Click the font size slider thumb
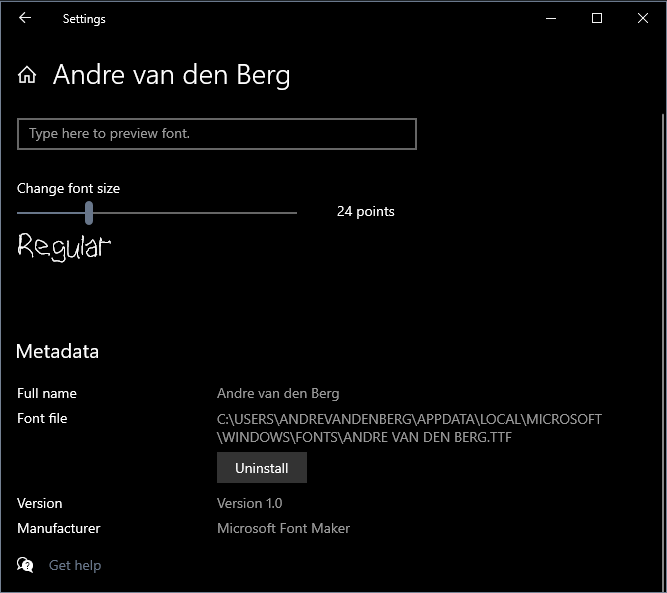Viewport: 667px width, 593px height. (x=89, y=212)
